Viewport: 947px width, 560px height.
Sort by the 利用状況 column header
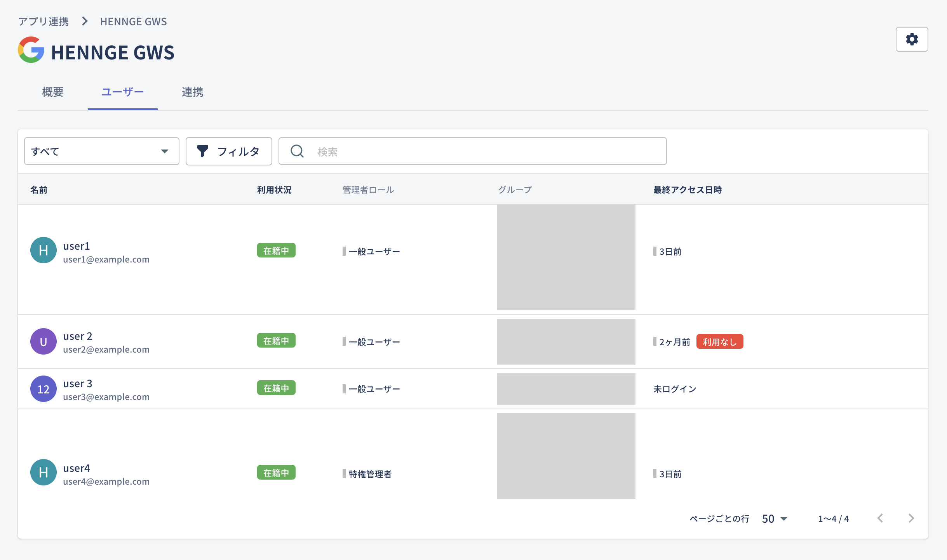coord(274,190)
